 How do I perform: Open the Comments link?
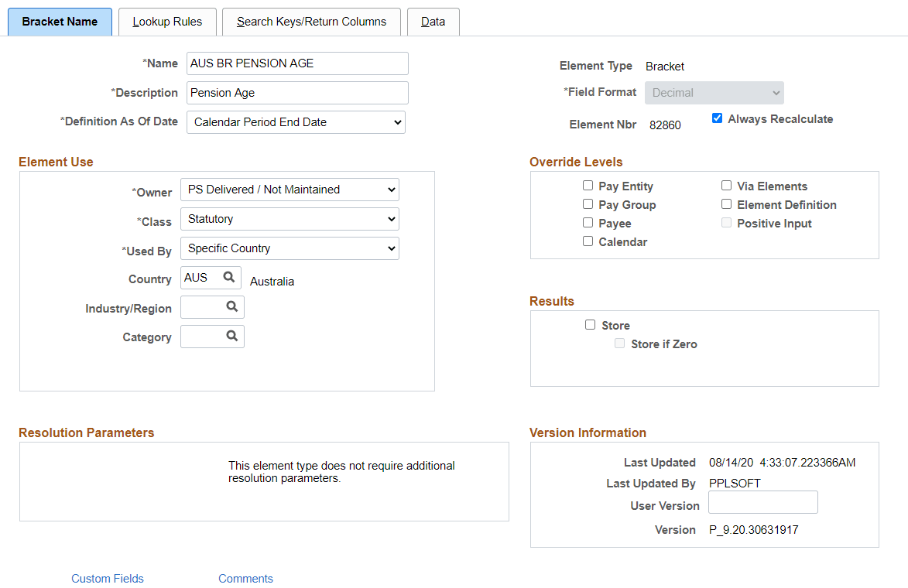[x=245, y=578]
